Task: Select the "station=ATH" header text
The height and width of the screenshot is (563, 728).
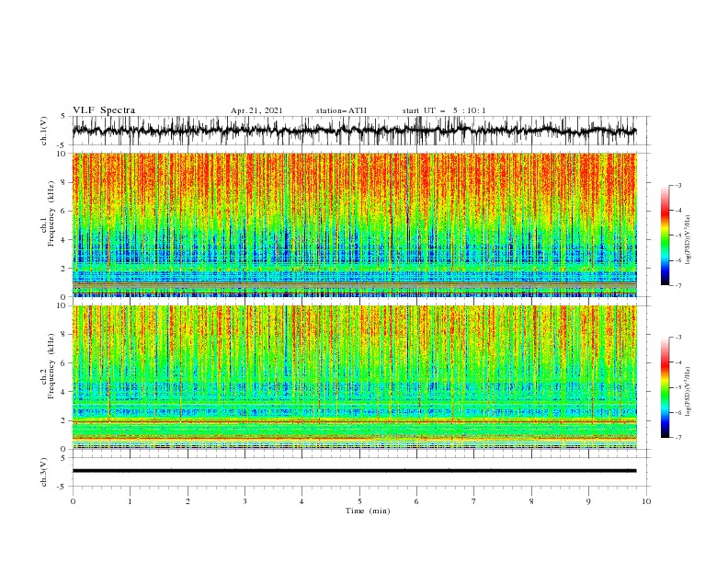Action: (341, 110)
